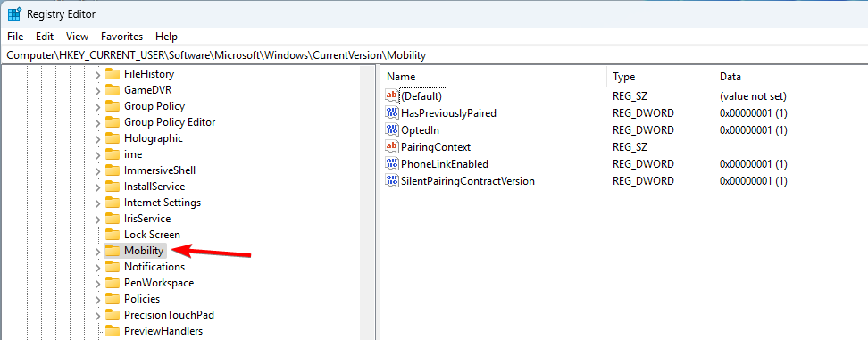Image resolution: width=868 pixels, height=340 pixels.
Task: Click the GameDVR folder icon
Action: click(x=113, y=90)
